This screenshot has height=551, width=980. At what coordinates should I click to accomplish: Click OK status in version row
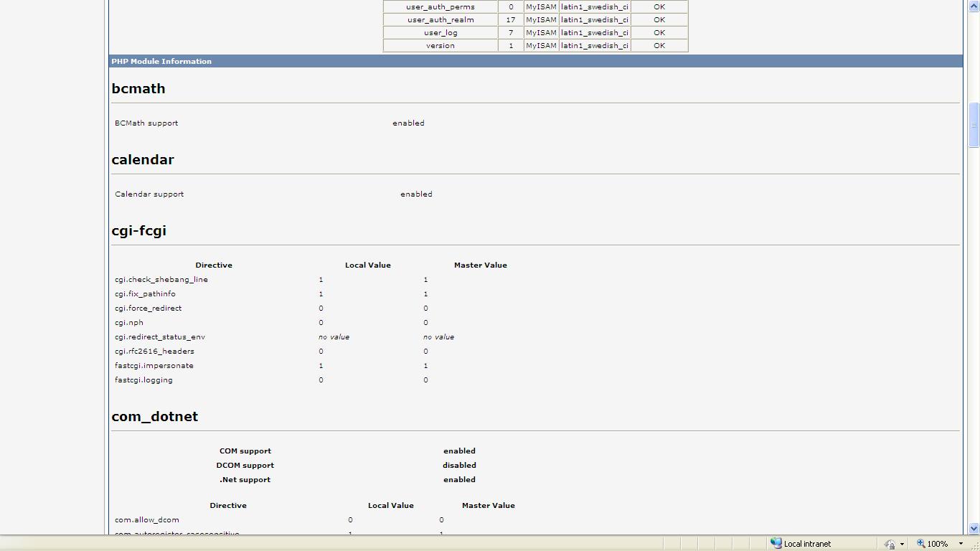pos(659,45)
